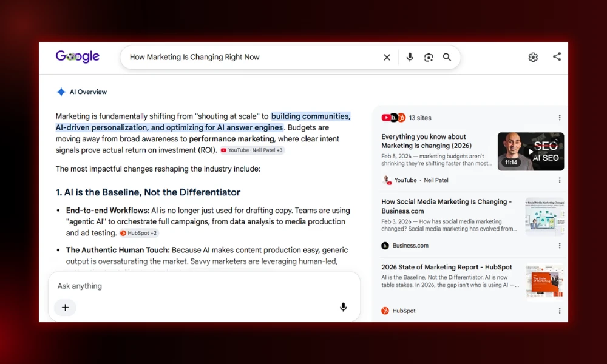
Task: Click the Business.com article thumbnail
Action: pos(544,217)
